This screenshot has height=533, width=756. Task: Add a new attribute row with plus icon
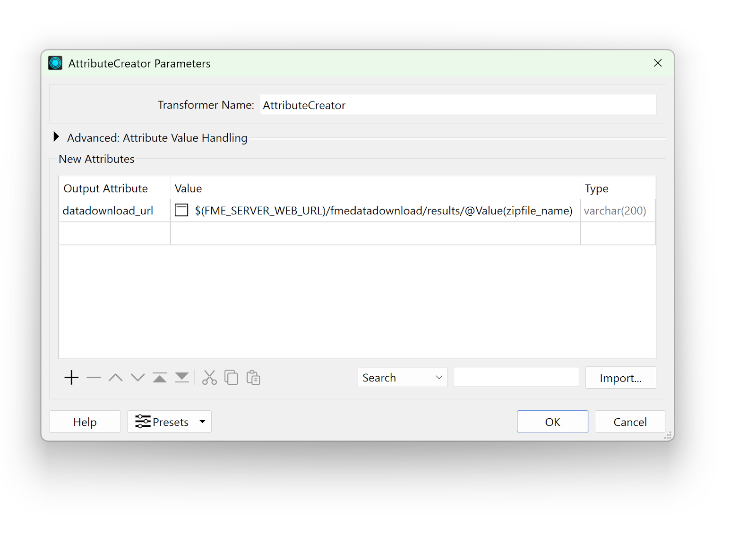pyautogui.click(x=71, y=378)
